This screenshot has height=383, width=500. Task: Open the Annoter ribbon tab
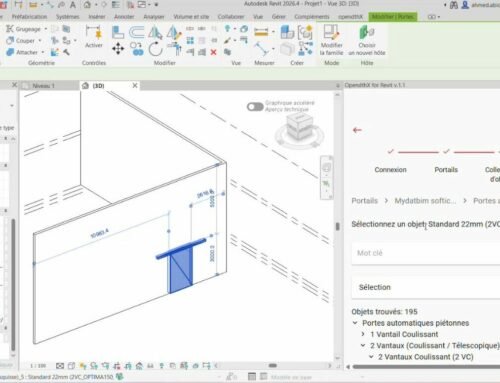tap(124, 16)
